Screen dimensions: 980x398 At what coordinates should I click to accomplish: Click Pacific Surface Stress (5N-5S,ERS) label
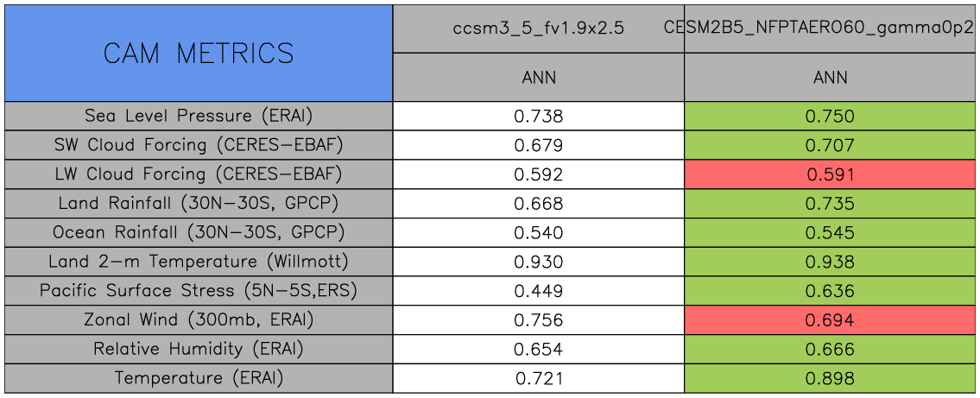pyautogui.click(x=199, y=291)
